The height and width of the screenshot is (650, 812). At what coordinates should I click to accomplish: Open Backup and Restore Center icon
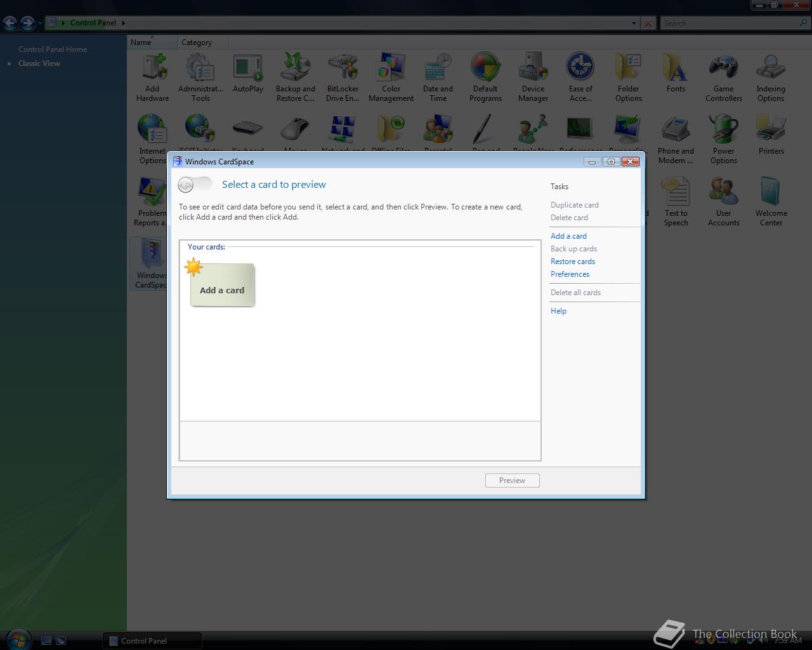click(x=296, y=77)
